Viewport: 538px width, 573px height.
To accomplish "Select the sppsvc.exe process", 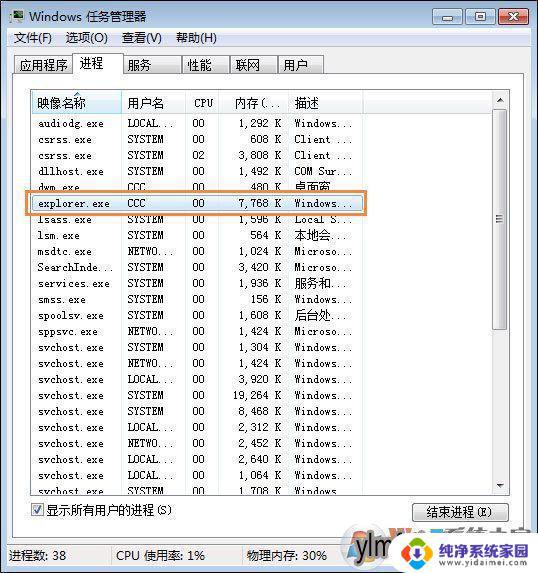I will point(197,331).
